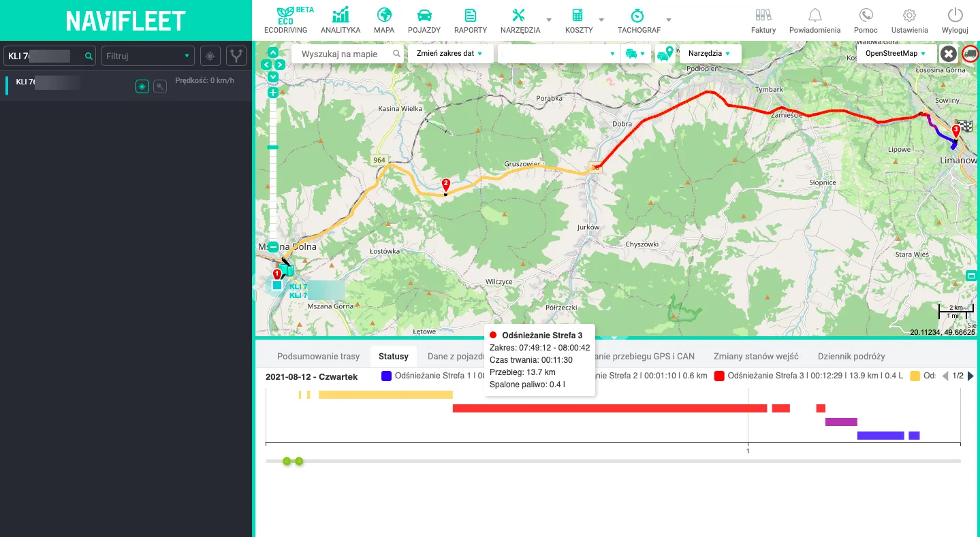The image size is (980, 537).
Task: Show Powiadomienia bell notifications
Action: 815,20
